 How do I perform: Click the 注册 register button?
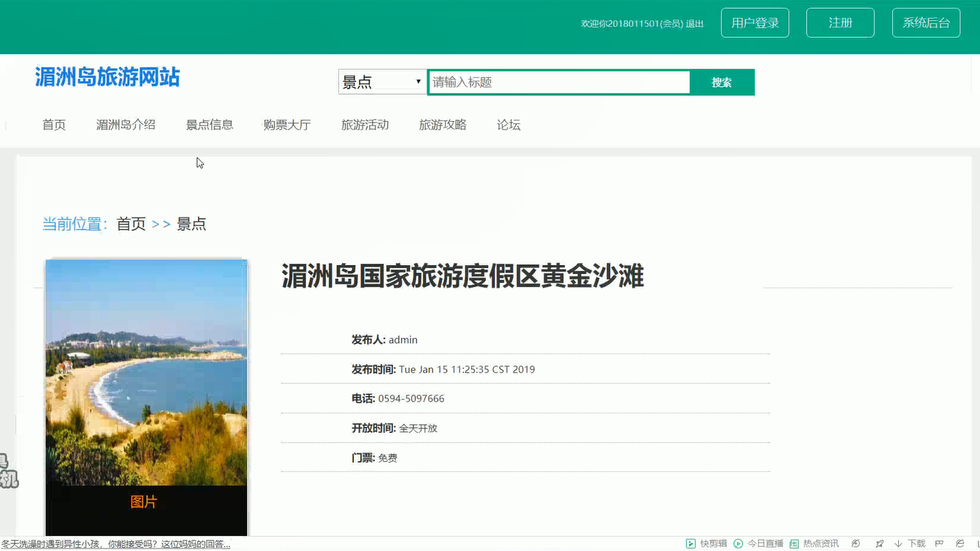(x=840, y=23)
